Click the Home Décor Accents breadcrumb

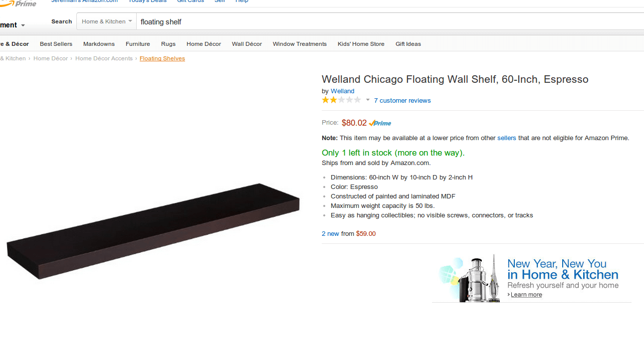coord(104,58)
